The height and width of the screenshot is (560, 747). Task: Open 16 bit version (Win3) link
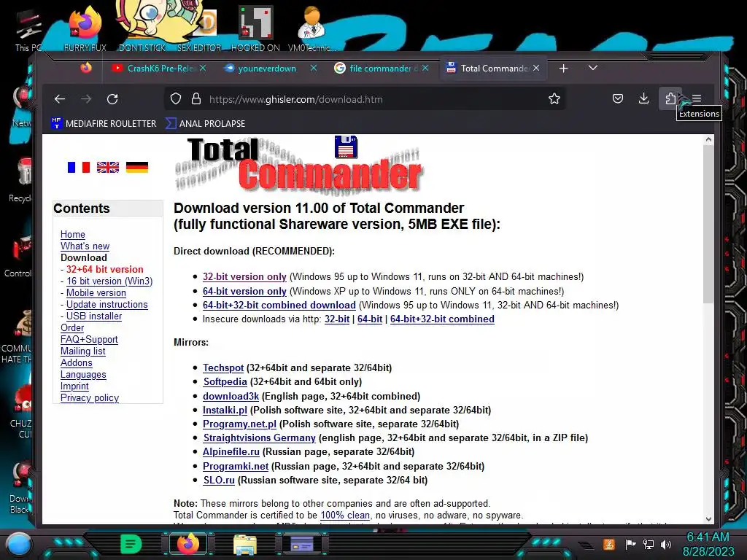[109, 281]
